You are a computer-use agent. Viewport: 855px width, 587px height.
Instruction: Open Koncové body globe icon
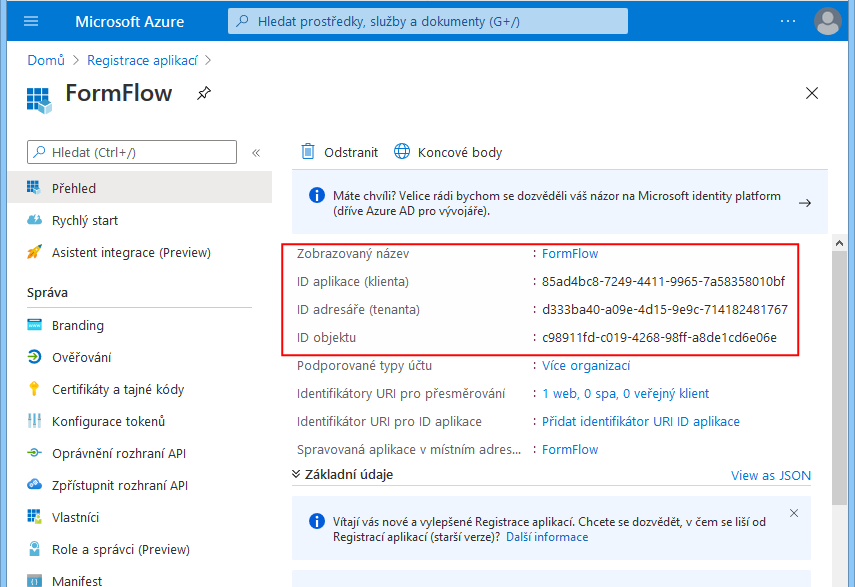pos(402,152)
